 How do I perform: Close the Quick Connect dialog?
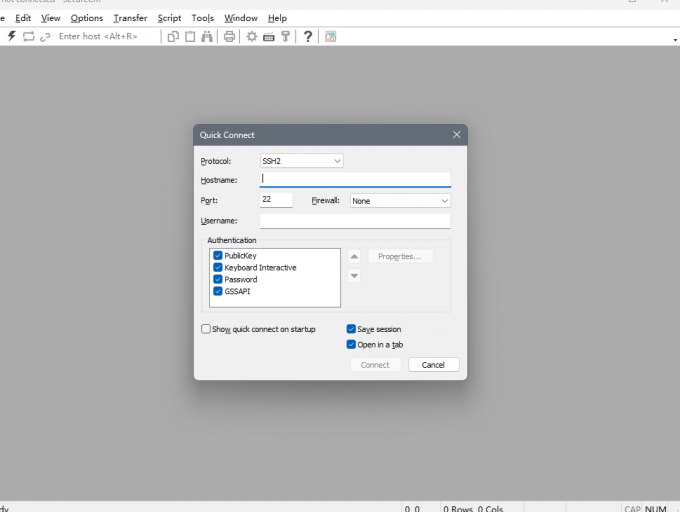pyautogui.click(x=456, y=135)
